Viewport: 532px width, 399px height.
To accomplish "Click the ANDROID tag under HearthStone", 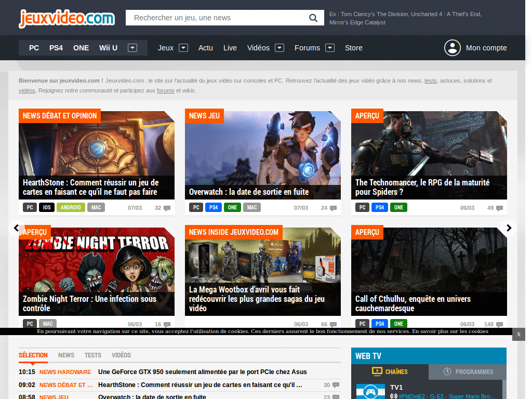I will pyautogui.click(x=71, y=207).
